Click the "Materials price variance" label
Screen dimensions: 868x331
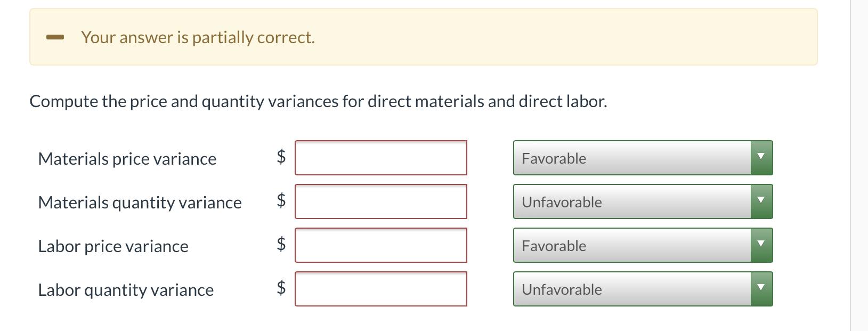point(127,159)
